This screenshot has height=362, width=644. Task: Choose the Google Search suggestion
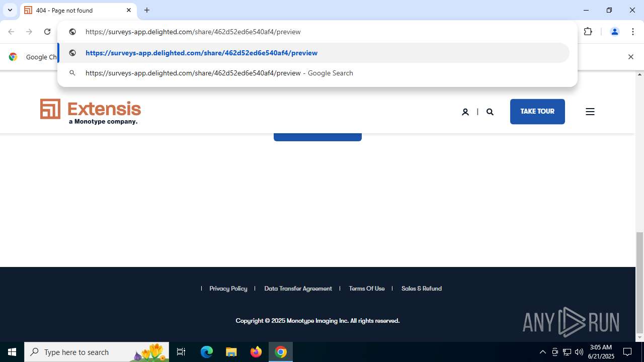tap(313, 73)
